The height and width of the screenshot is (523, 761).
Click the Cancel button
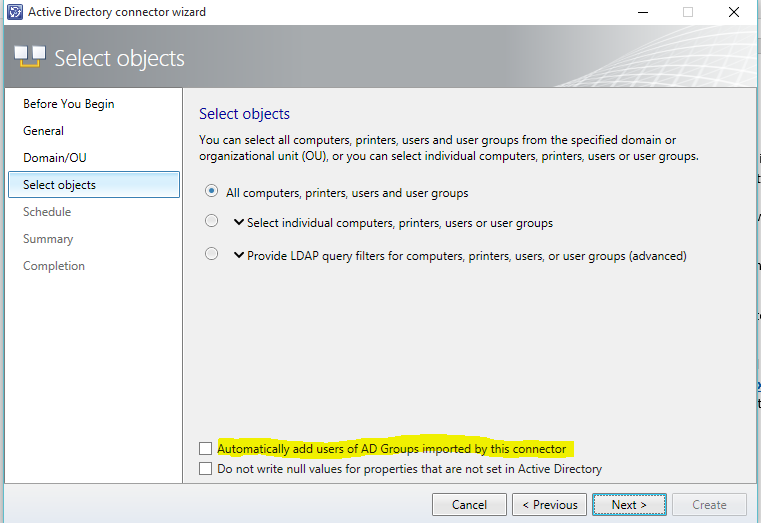[469, 505]
